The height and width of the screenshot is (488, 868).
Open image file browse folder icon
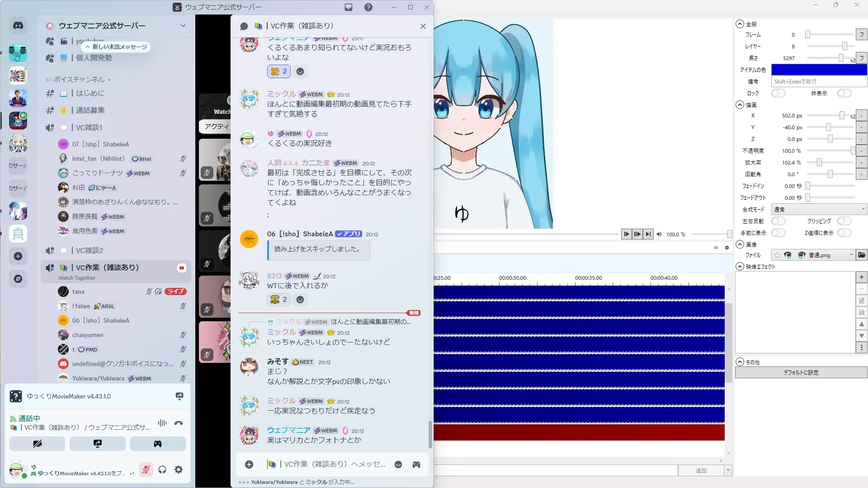pos(862,255)
